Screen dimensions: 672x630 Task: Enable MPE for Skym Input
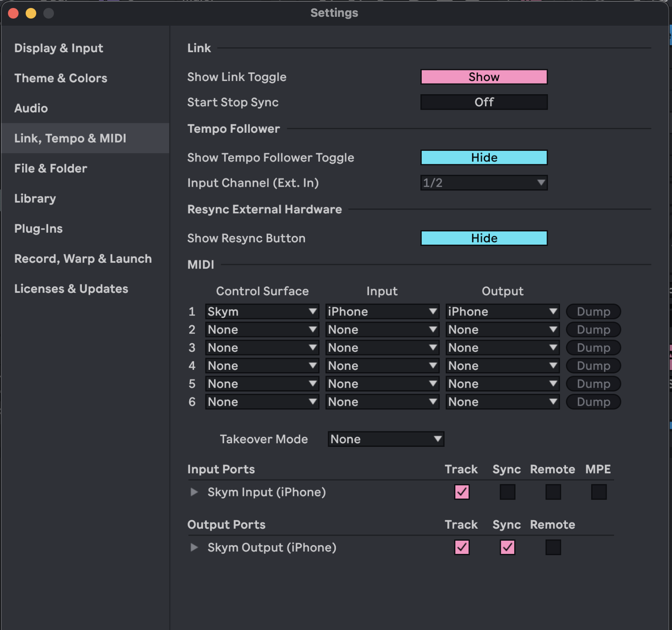[599, 492]
